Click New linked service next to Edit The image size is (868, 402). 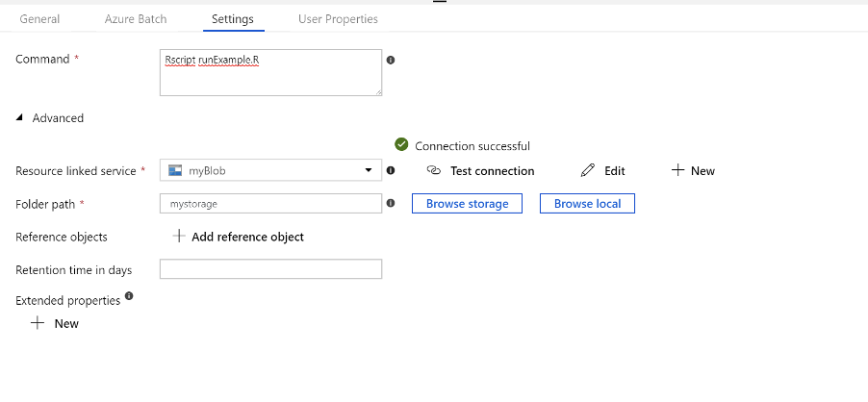click(x=693, y=170)
